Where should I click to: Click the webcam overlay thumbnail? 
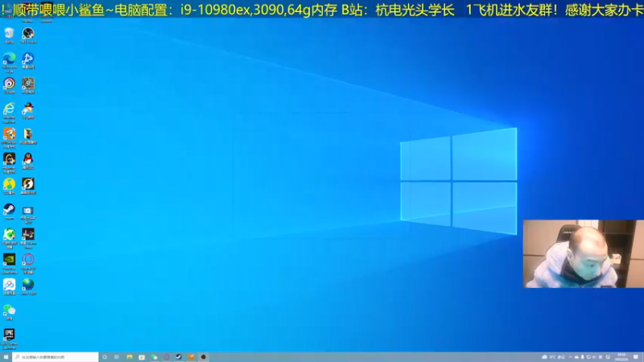[583, 253]
